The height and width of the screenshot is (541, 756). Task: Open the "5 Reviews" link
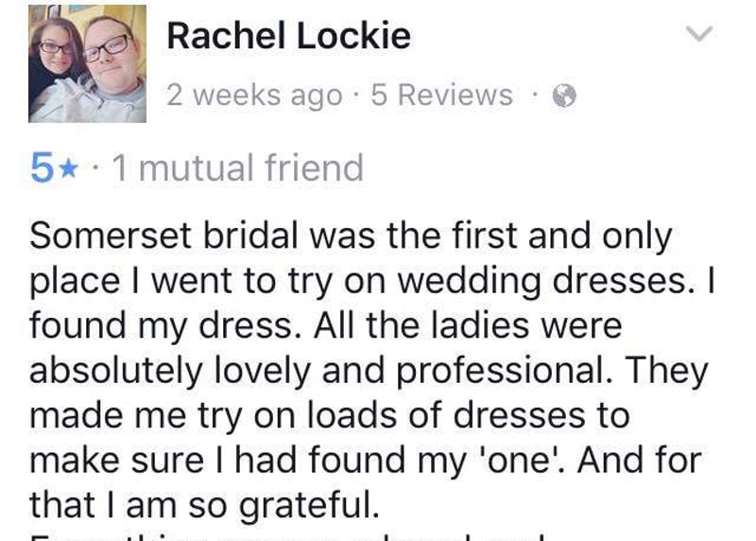click(441, 96)
